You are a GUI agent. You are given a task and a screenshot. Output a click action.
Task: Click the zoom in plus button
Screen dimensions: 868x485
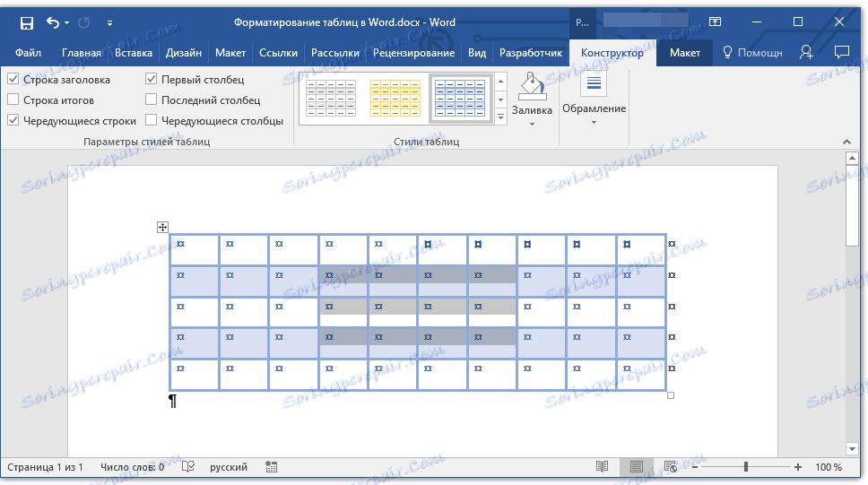click(798, 467)
